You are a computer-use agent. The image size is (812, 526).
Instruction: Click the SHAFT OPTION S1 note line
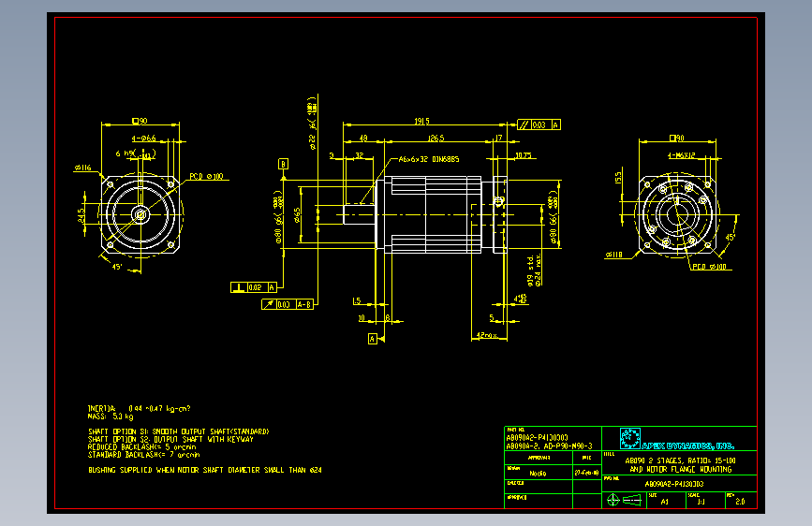pyautogui.click(x=179, y=431)
